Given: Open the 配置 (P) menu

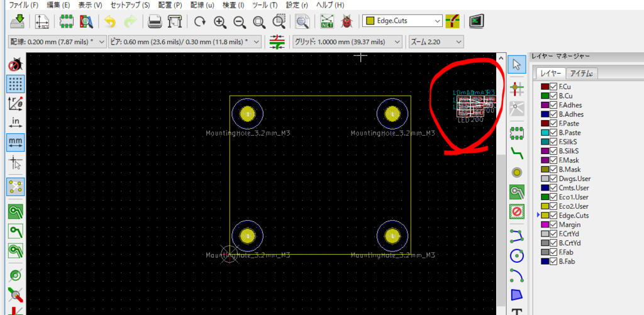Looking at the screenshot, I should pos(170,5).
